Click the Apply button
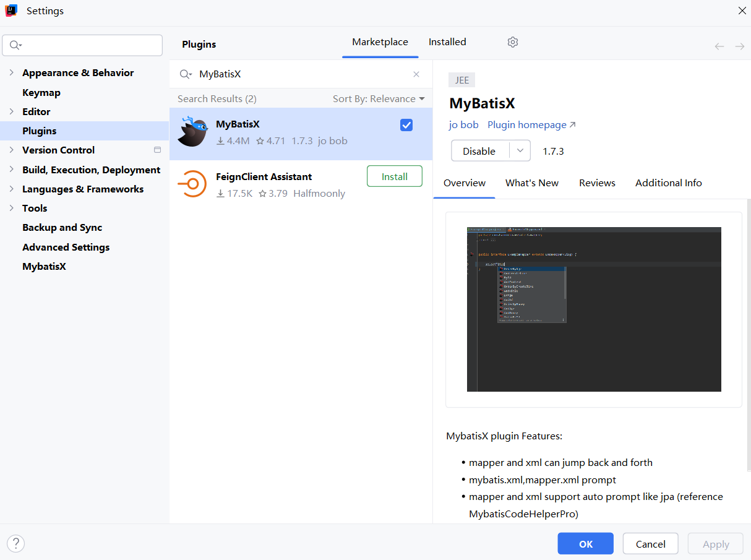The height and width of the screenshot is (560, 751). [716, 544]
